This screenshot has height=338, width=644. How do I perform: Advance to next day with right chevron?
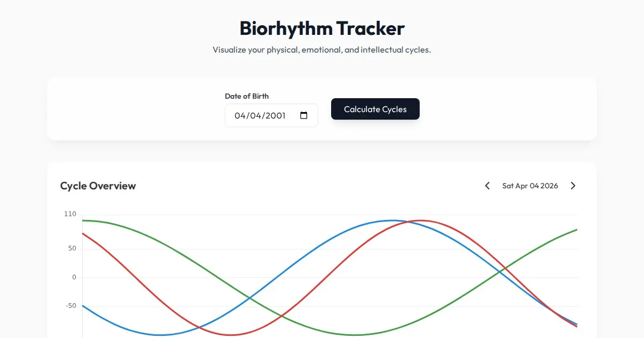tap(573, 186)
